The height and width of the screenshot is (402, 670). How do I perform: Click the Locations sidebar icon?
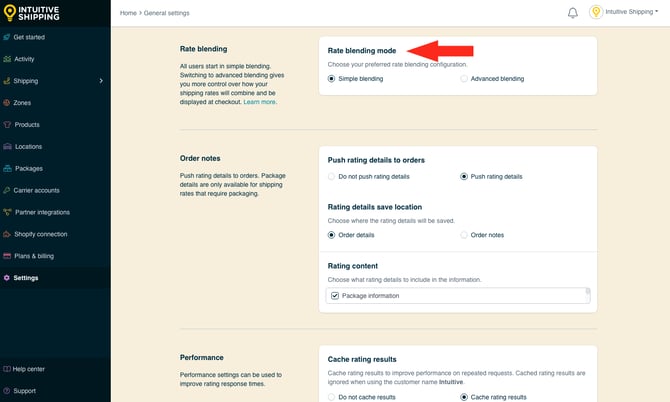(x=8, y=147)
